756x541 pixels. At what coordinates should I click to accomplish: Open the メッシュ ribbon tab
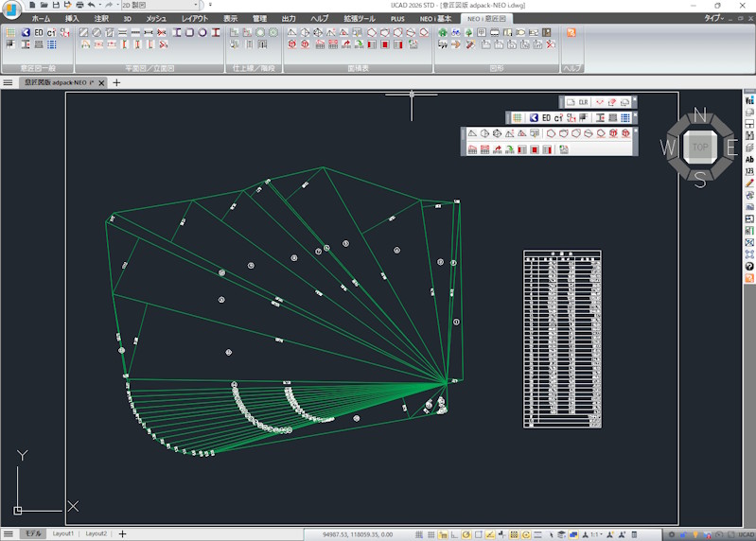(156, 18)
